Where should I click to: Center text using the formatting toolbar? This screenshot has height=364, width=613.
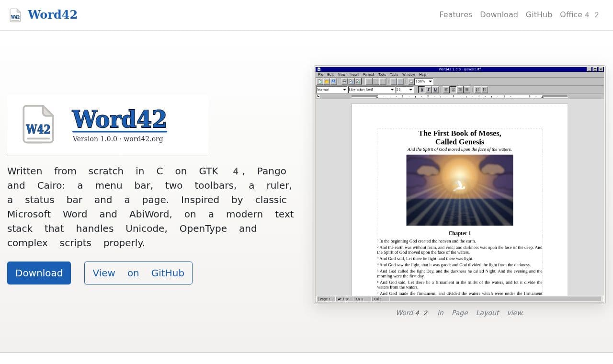(453, 90)
